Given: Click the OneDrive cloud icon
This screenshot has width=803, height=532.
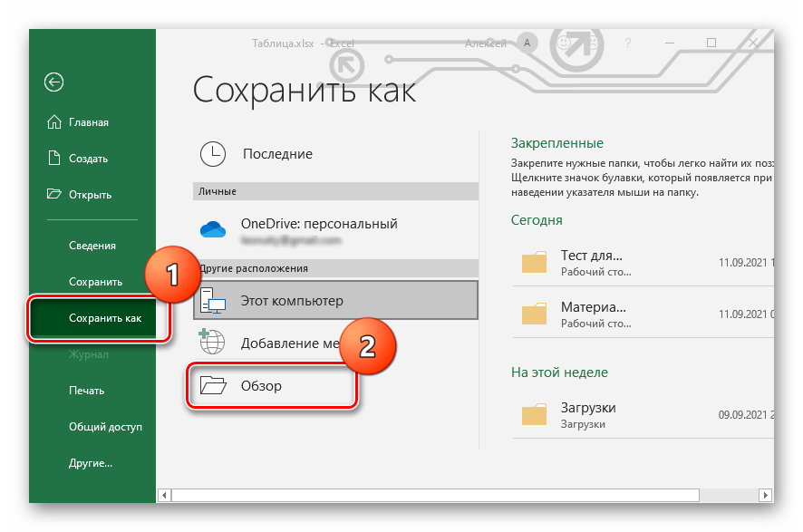Looking at the screenshot, I should pyautogui.click(x=213, y=230).
